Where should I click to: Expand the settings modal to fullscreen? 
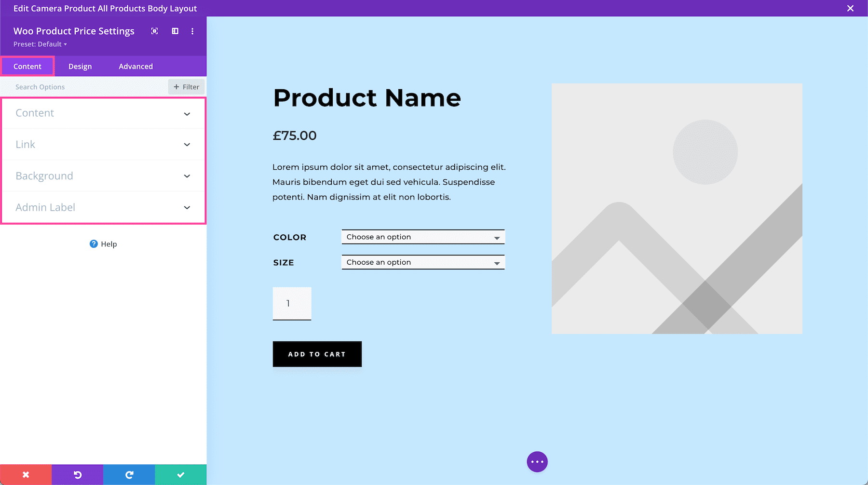point(154,31)
